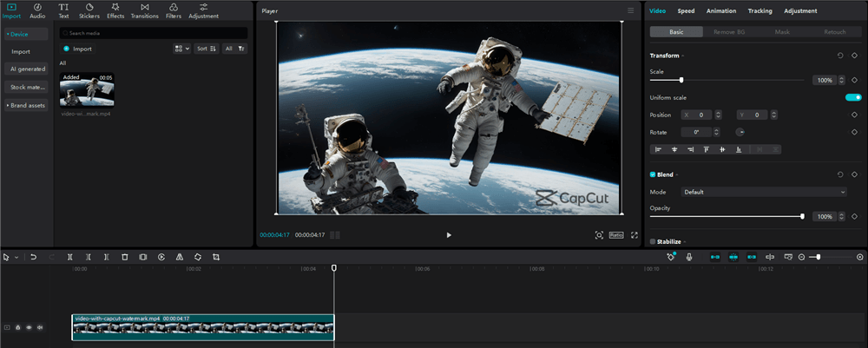
Task: Open the All filter dropdown
Action: [234, 49]
